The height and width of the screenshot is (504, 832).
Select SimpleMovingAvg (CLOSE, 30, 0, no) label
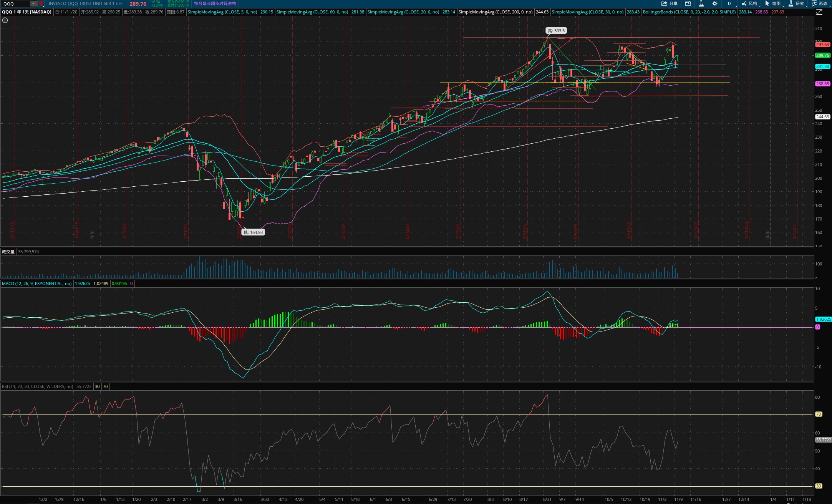[x=588, y=12]
